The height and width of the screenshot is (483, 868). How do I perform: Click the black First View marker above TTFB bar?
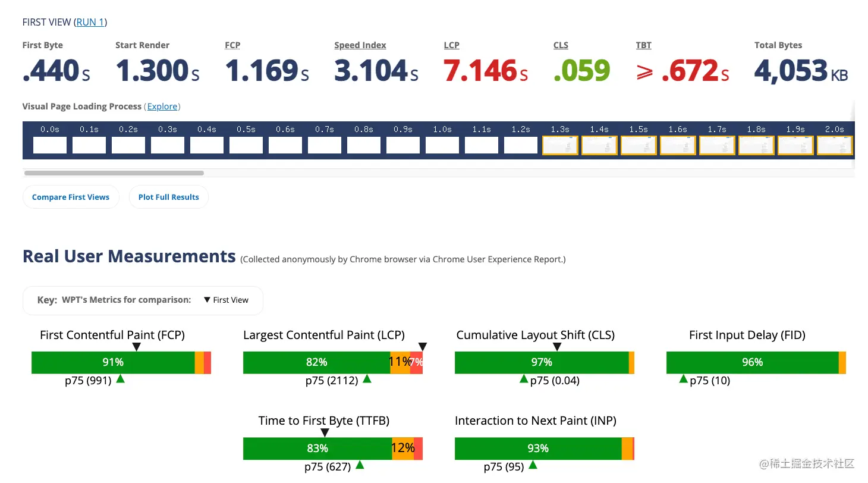(325, 433)
